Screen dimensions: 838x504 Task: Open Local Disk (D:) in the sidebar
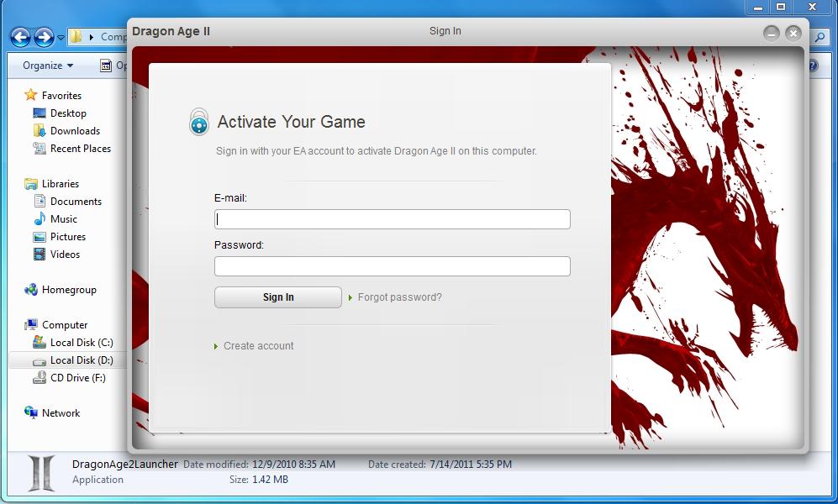pyautogui.click(x=82, y=360)
